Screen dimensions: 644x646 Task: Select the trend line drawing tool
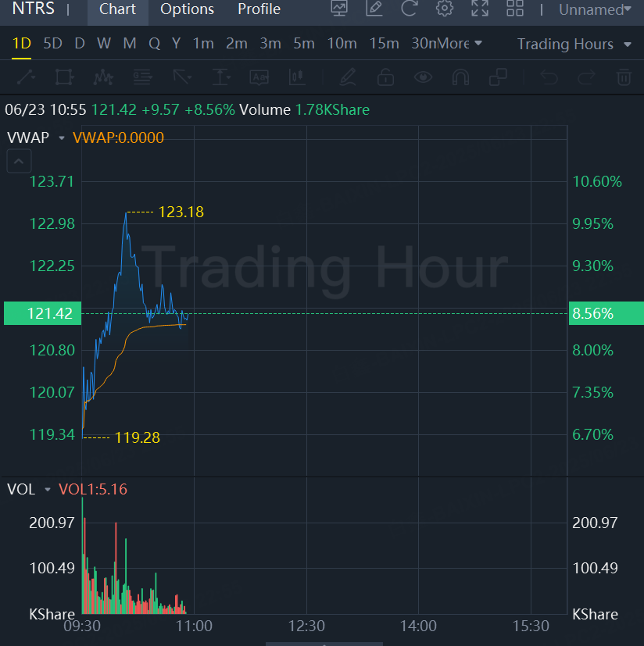click(x=26, y=77)
